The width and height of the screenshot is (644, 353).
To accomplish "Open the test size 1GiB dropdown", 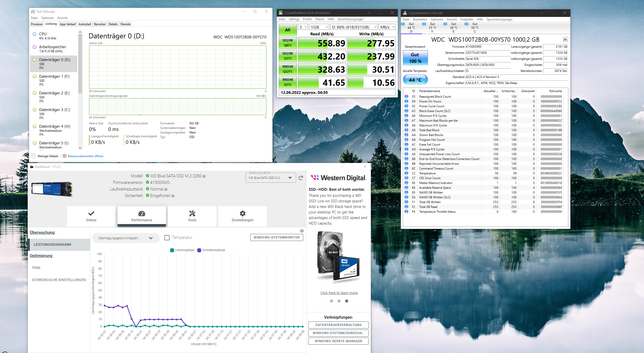I will click(319, 27).
